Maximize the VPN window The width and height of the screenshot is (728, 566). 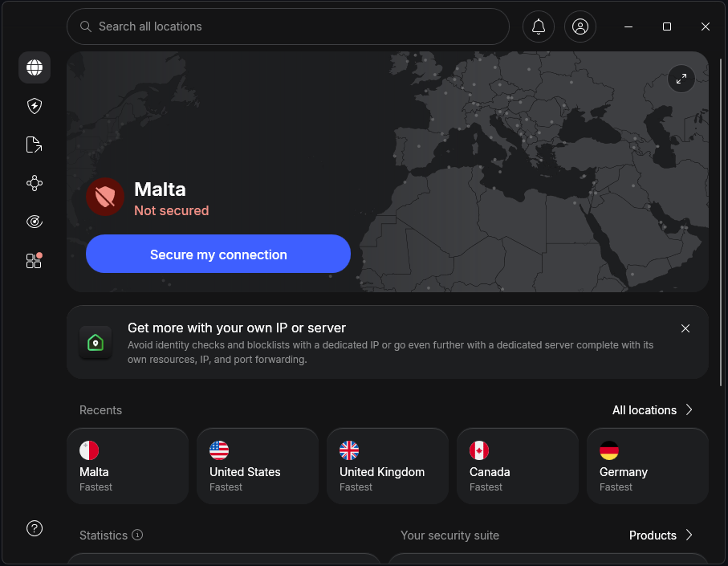[667, 26]
